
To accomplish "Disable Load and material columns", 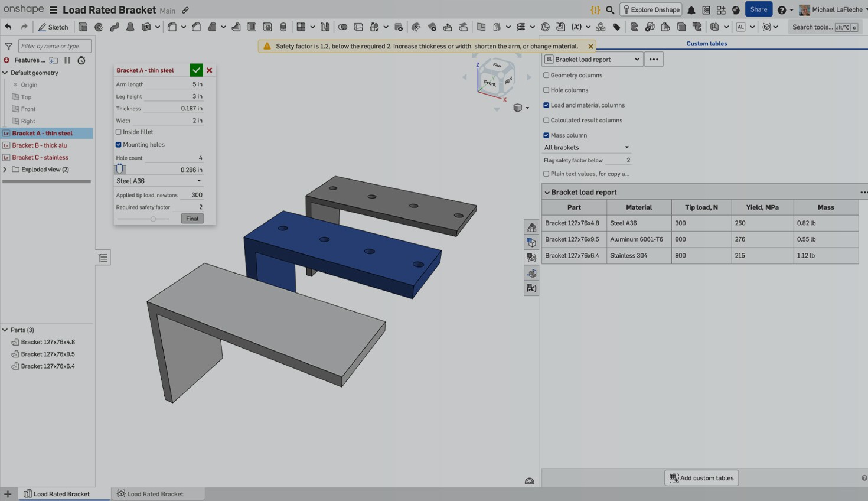I will tap(546, 105).
